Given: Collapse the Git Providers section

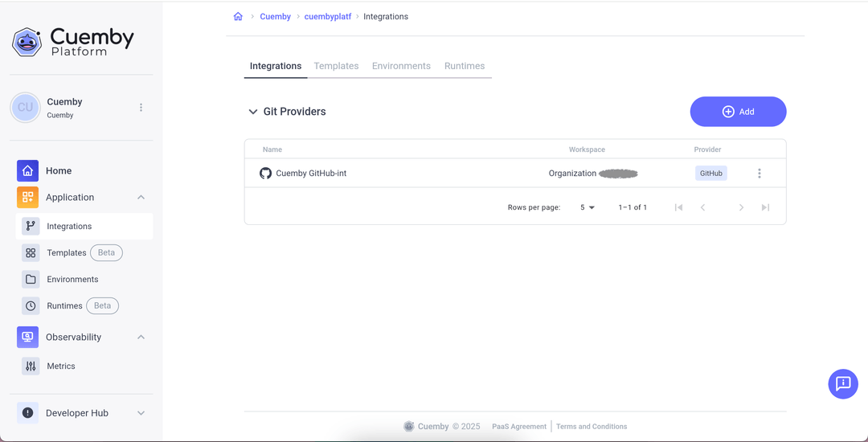Looking at the screenshot, I should pyautogui.click(x=253, y=112).
